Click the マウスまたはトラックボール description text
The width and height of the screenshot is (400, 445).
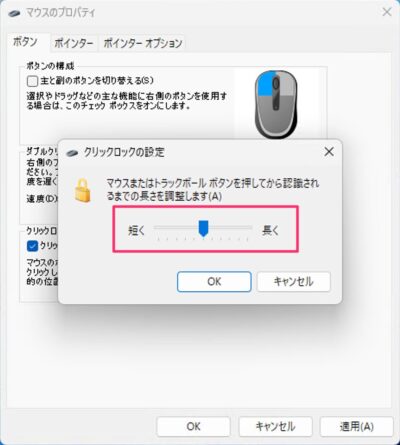tap(213, 190)
